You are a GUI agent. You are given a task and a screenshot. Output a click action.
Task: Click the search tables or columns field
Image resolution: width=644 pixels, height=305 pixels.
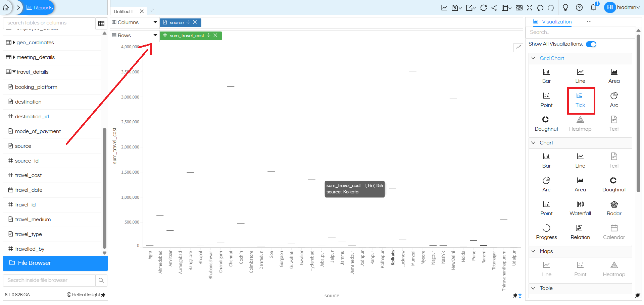(x=49, y=23)
